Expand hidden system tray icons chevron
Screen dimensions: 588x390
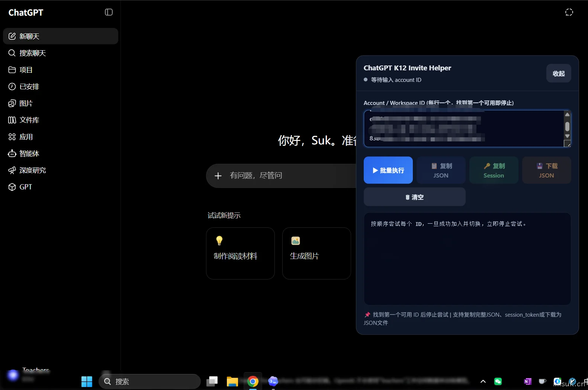tap(483, 381)
